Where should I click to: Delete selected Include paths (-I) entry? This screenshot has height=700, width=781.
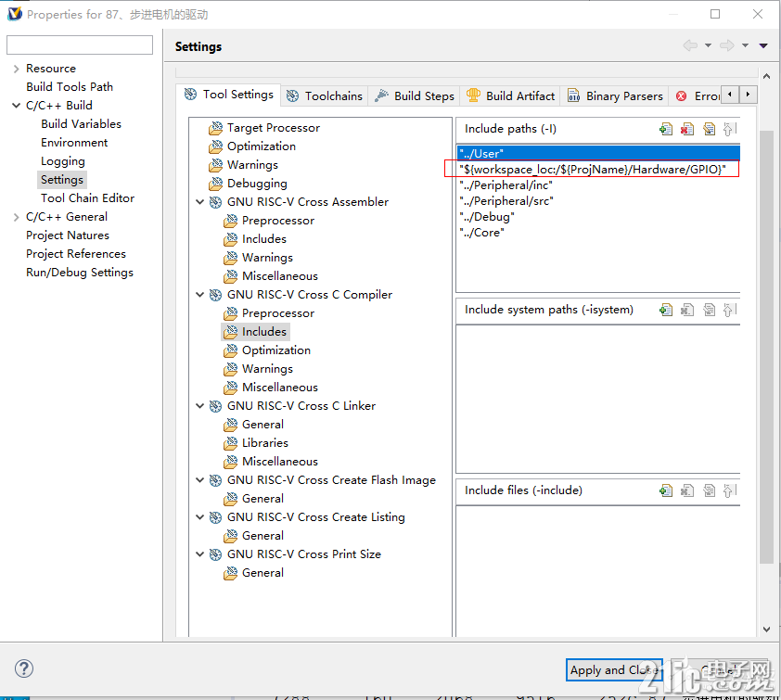pos(687,130)
